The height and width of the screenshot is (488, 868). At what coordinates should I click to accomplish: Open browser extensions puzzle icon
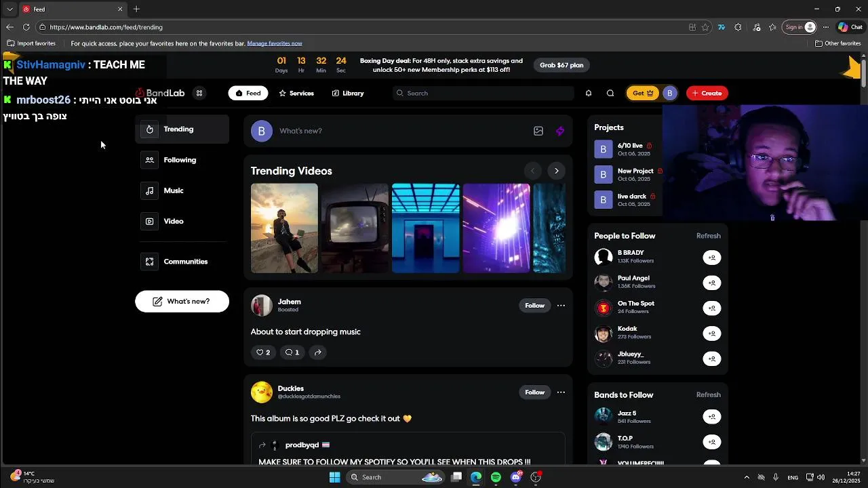(x=738, y=27)
